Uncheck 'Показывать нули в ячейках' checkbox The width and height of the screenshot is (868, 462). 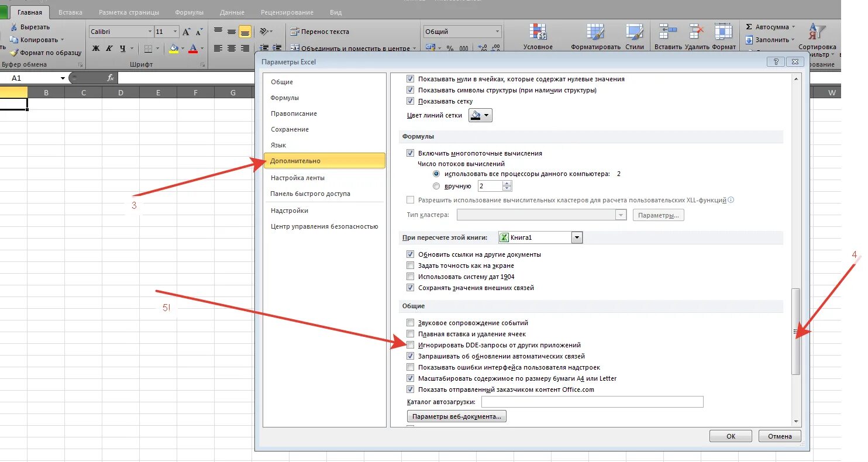pos(410,79)
